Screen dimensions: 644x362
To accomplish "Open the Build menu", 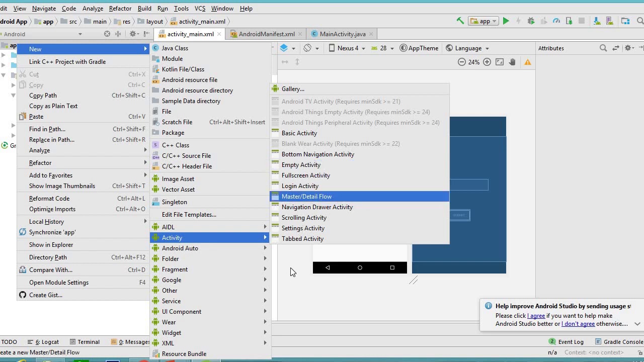I will pos(144,9).
